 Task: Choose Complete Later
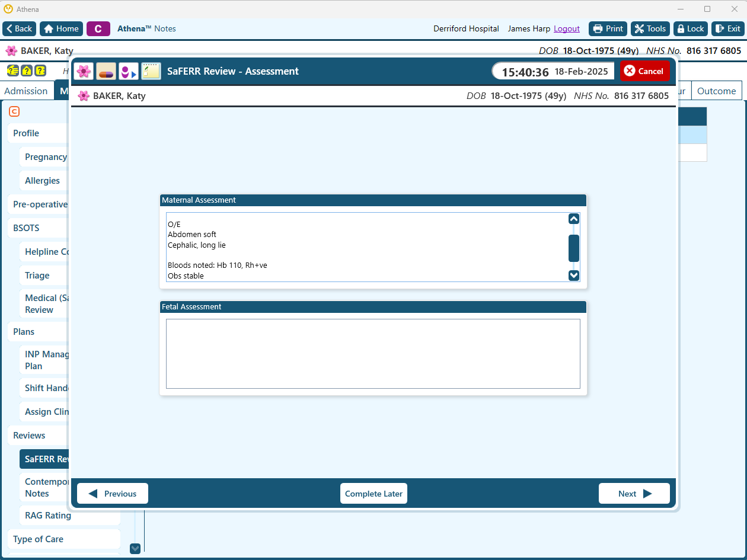pyautogui.click(x=373, y=494)
